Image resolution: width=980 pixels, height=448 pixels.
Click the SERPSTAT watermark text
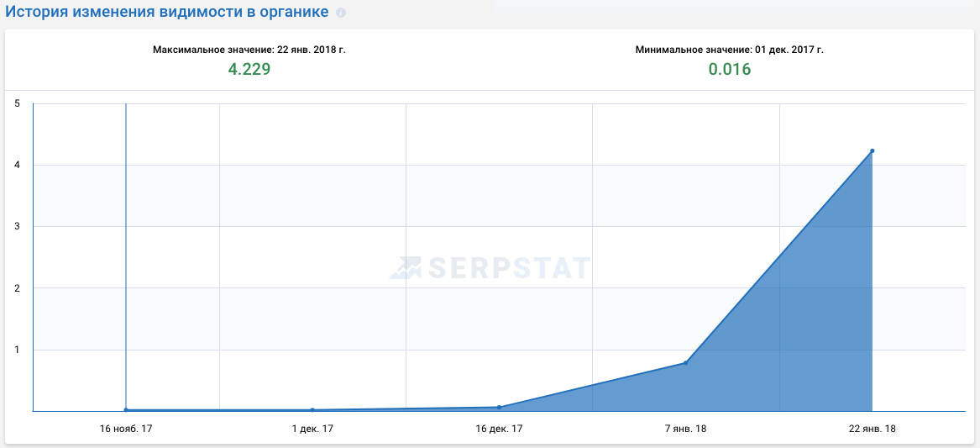pyautogui.click(x=509, y=267)
